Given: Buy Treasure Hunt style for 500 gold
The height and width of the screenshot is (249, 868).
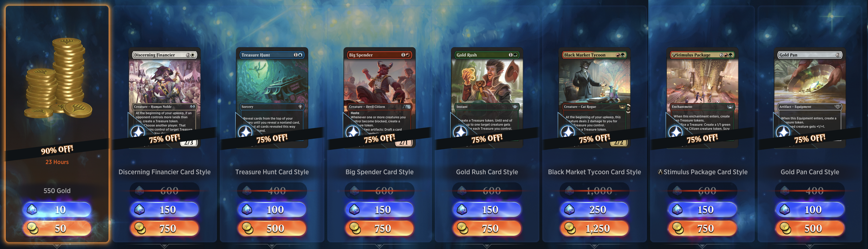Looking at the screenshot, I should point(272,229).
